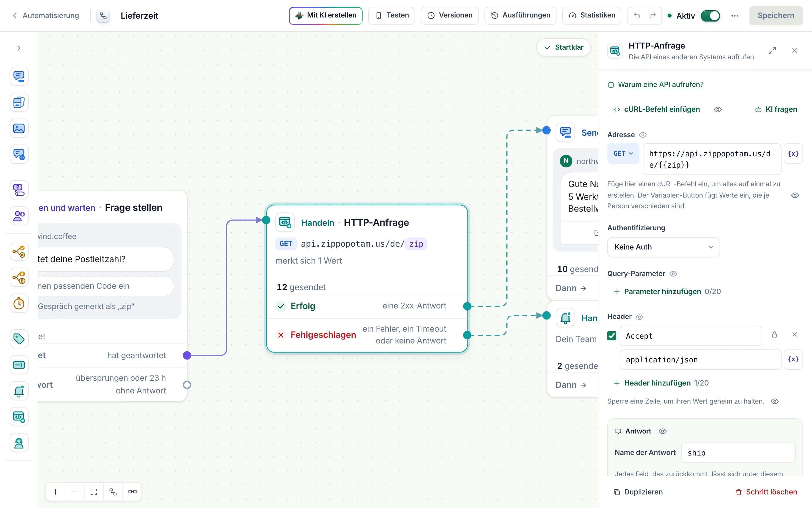Zoom out on the canvas with minus

tap(75, 492)
